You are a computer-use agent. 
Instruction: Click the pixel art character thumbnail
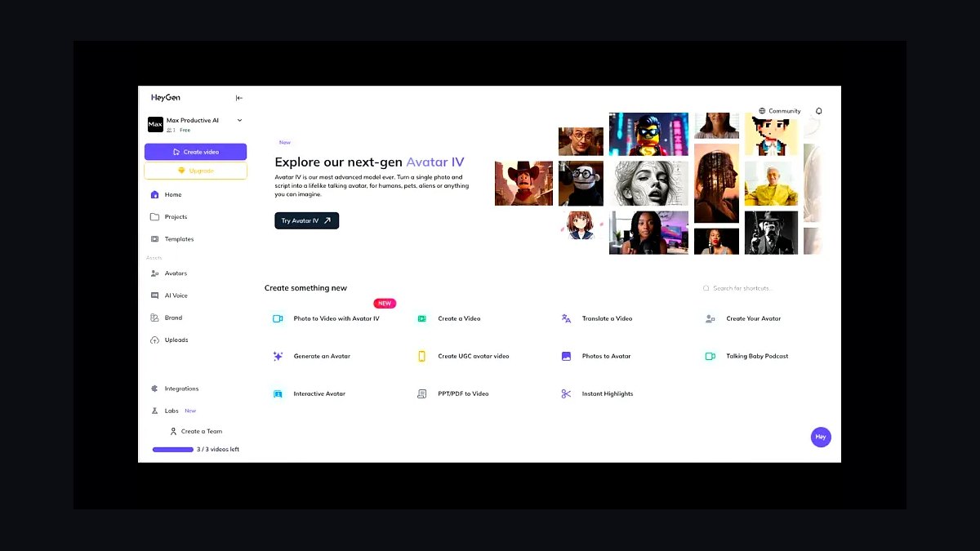[771, 134]
